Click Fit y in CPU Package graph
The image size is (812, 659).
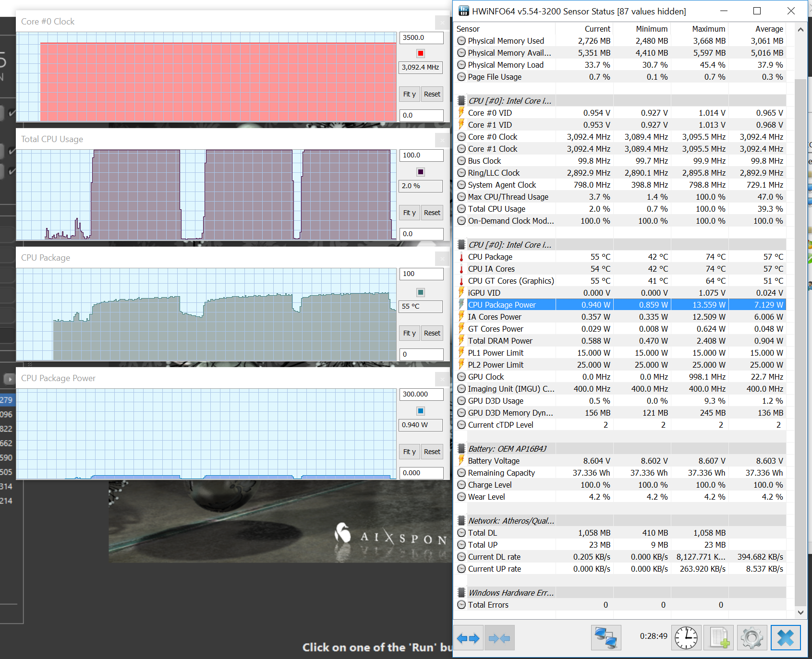(410, 333)
